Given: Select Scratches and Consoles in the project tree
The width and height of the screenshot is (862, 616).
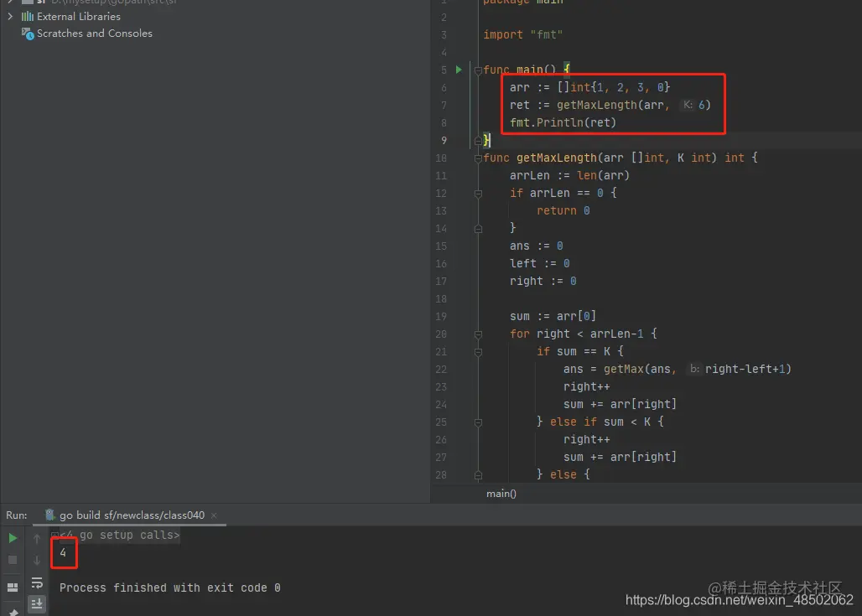Looking at the screenshot, I should coord(95,34).
